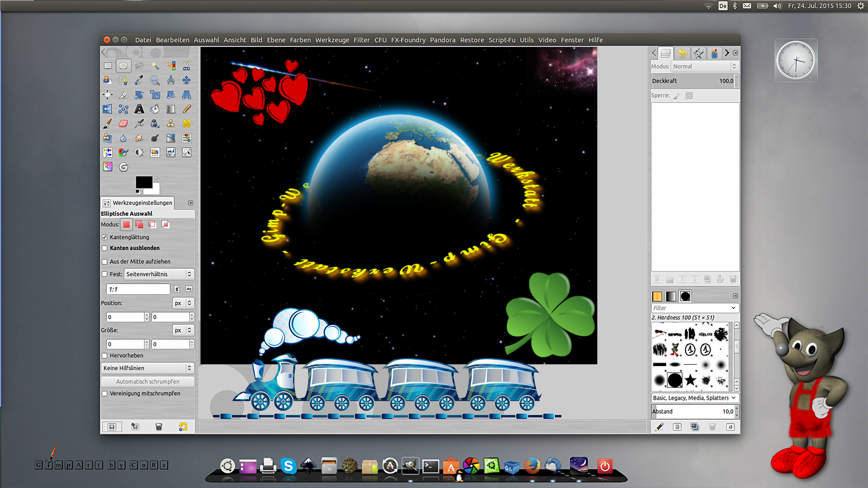Open the Filter menu
Screen dimensions: 868x488
coord(361,40)
